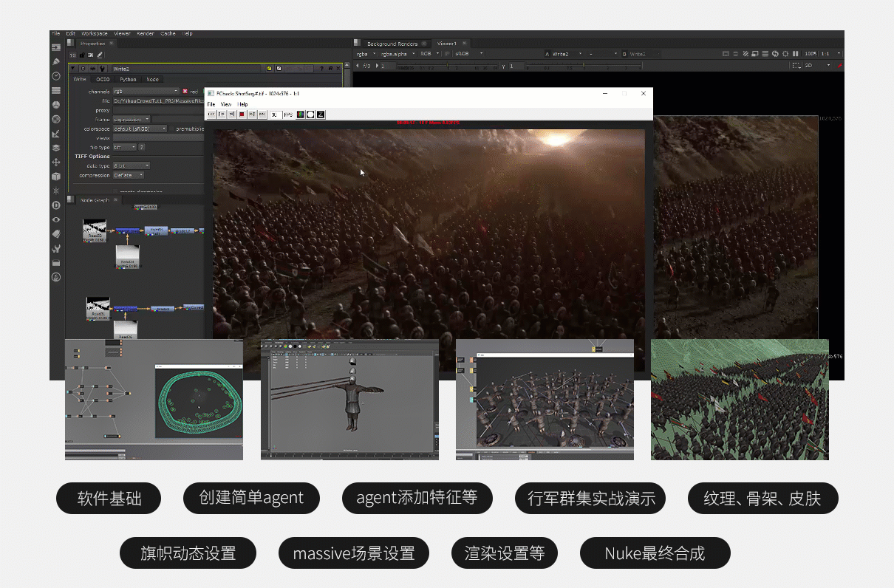Screen dimensions: 894x588
Task: Click the stop button in FCheck toolbar
Action: click(242, 114)
